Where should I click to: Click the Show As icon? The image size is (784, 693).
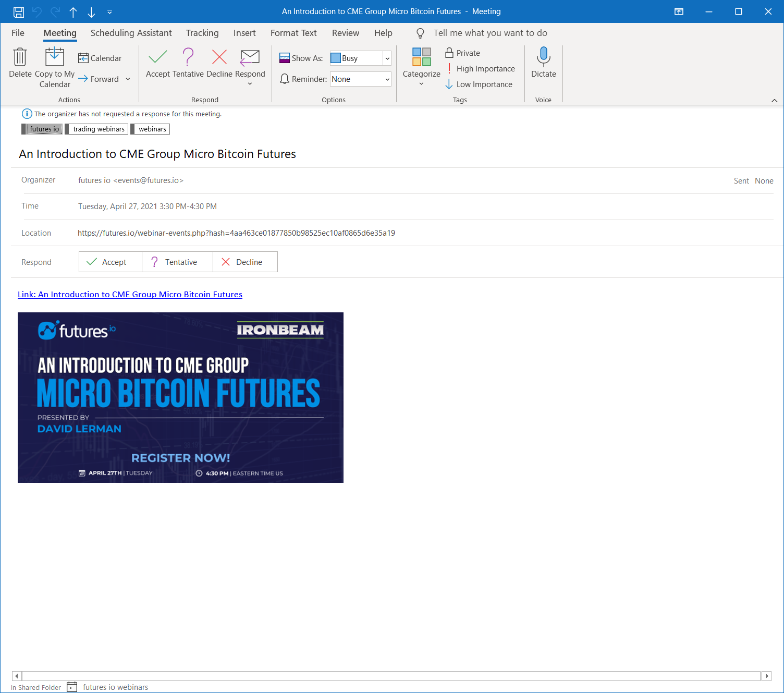pyautogui.click(x=285, y=58)
